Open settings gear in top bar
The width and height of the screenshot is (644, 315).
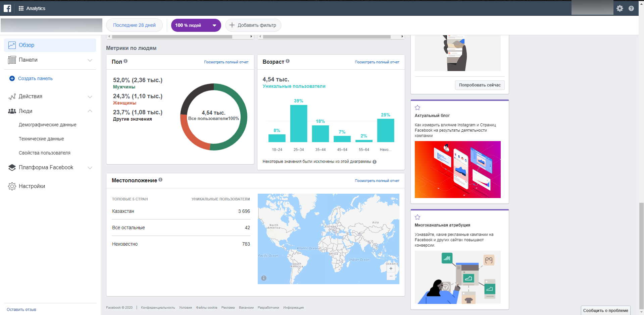(620, 8)
